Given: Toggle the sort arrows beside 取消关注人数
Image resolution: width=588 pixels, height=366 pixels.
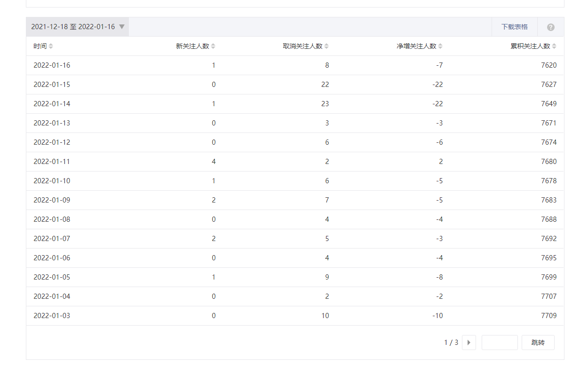Looking at the screenshot, I should [326, 46].
